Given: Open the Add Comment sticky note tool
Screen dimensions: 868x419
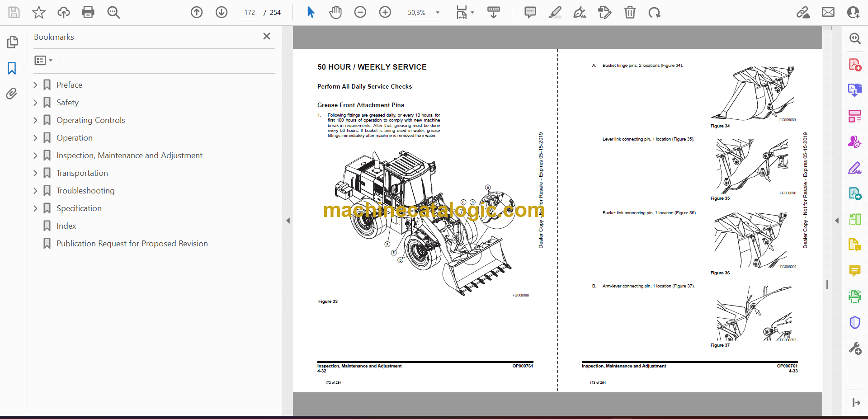Looking at the screenshot, I should tap(530, 12).
